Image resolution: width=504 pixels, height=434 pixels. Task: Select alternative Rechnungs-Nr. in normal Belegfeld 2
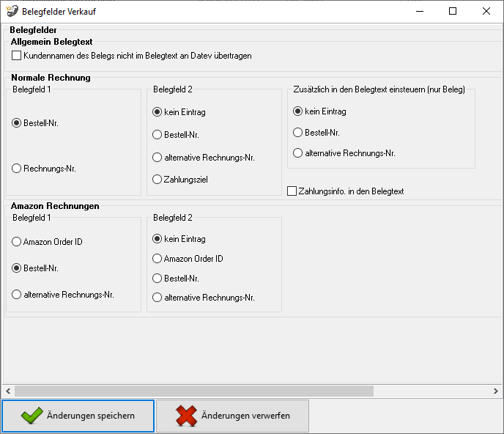point(157,158)
